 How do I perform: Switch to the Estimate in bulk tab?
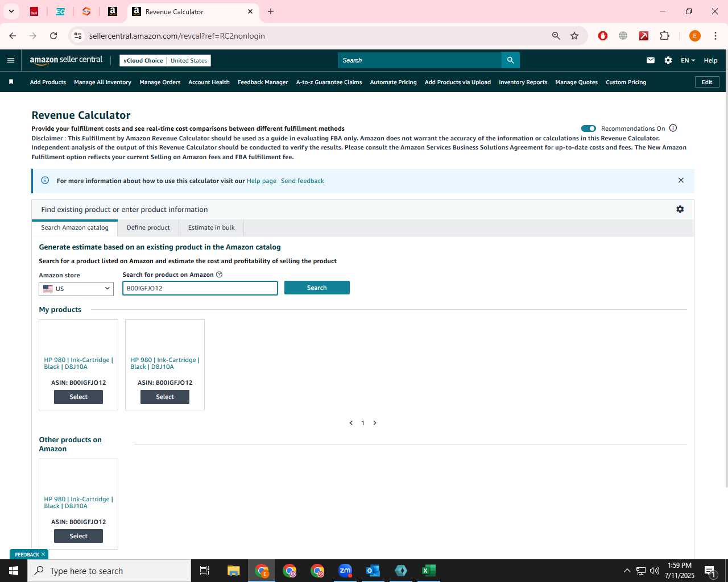click(x=212, y=227)
